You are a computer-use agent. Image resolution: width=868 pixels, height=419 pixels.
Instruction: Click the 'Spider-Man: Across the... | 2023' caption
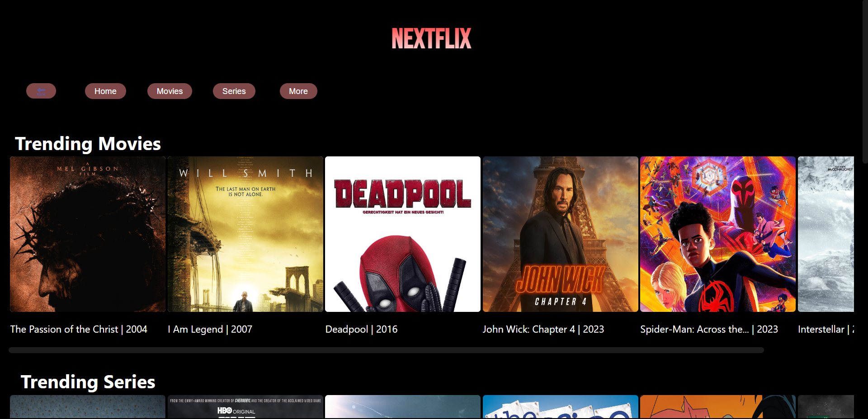click(x=708, y=330)
